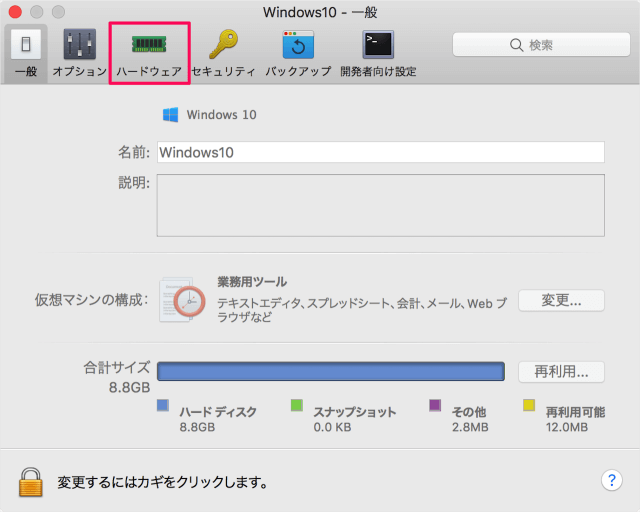Click the 2.8MB other size value
This screenshot has height=512, width=640.
[x=470, y=427]
